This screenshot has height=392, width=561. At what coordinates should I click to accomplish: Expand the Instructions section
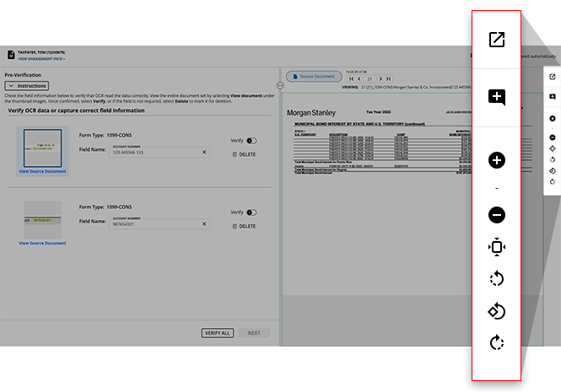27,86
